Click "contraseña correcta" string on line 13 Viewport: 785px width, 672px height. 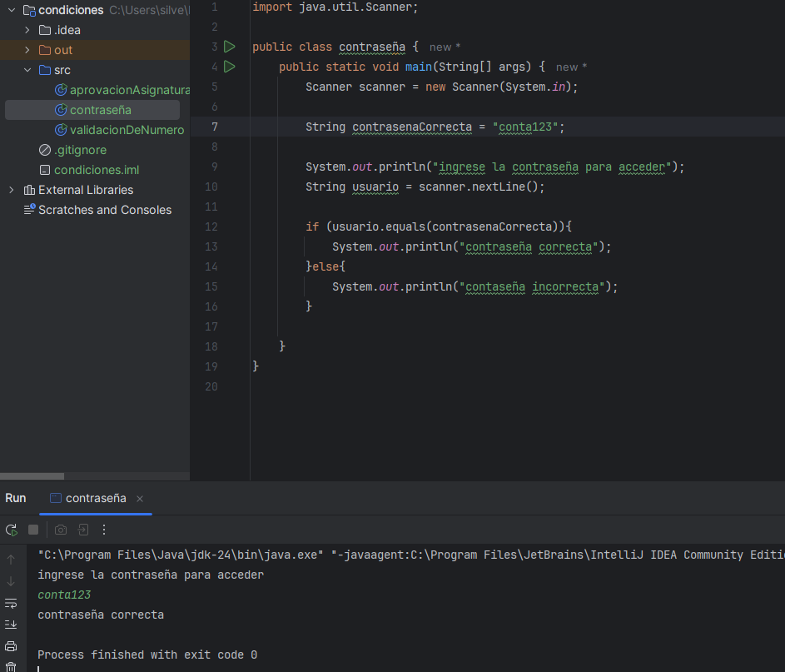click(529, 246)
